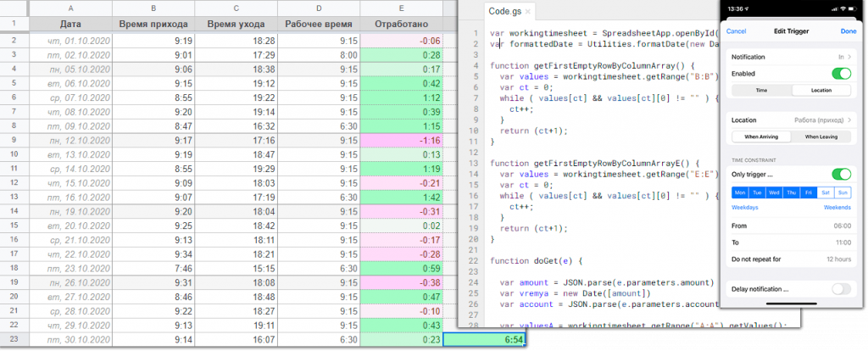Image resolution: width=868 pixels, height=351 pixels.
Task: Toggle the Sat day button
Action: coord(826,192)
